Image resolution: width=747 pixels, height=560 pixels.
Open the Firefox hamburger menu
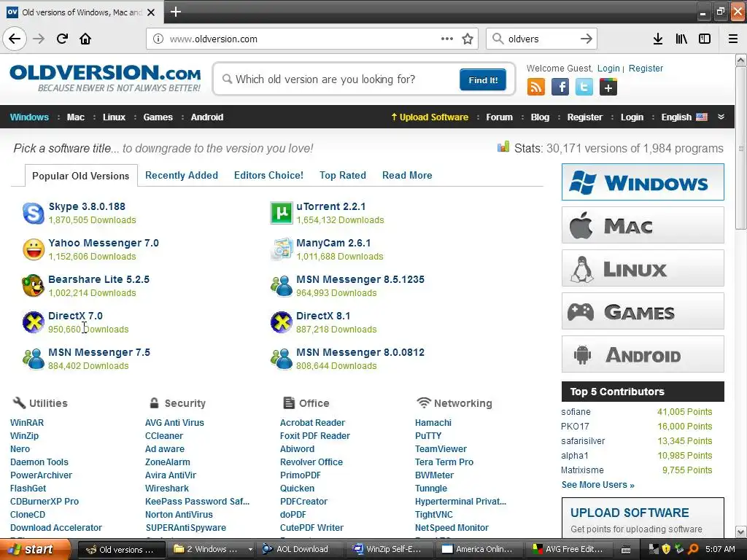pyautogui.click(x=733, y=39)
